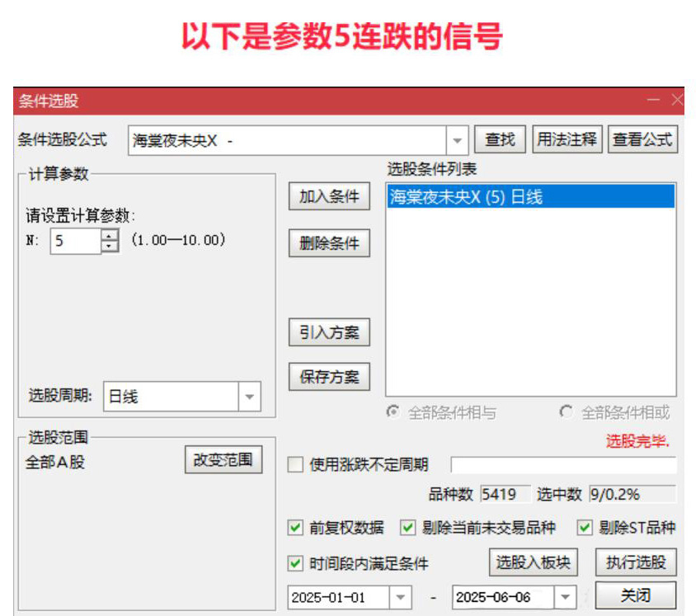Click 保存方案 to save the scheme

tap(328, 376)
